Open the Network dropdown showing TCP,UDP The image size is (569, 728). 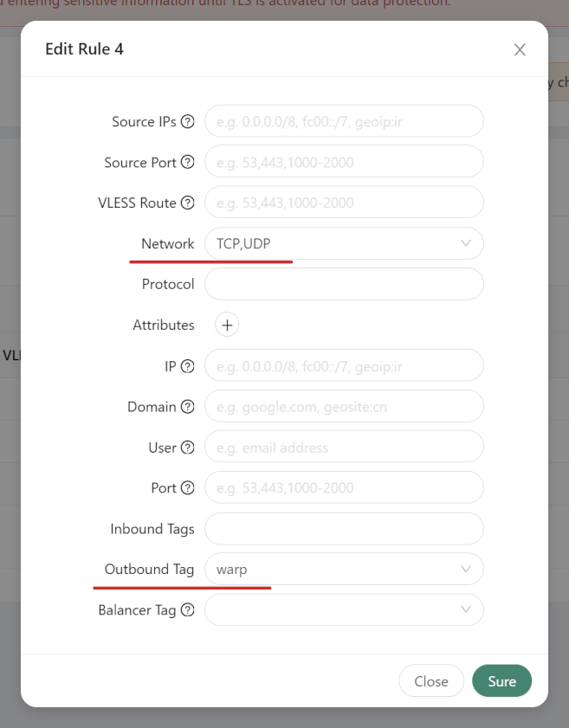point(344,243)
